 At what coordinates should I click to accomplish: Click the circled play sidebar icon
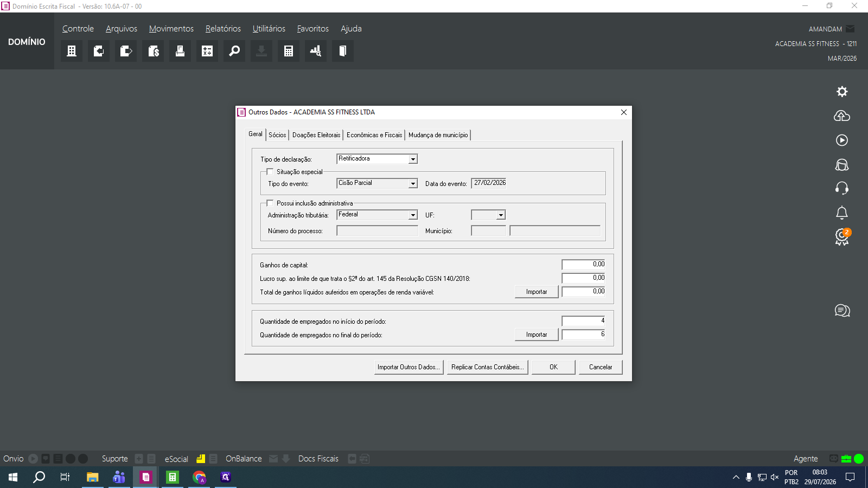pos(842,140)
